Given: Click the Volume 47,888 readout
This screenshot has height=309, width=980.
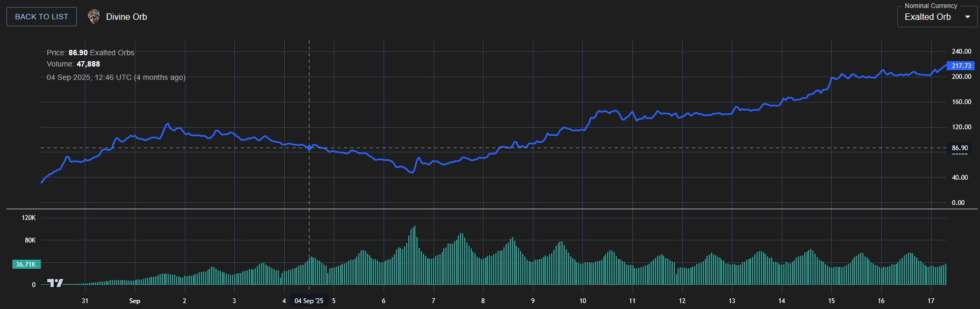Looking at the screenshot, I should [73, 64].
